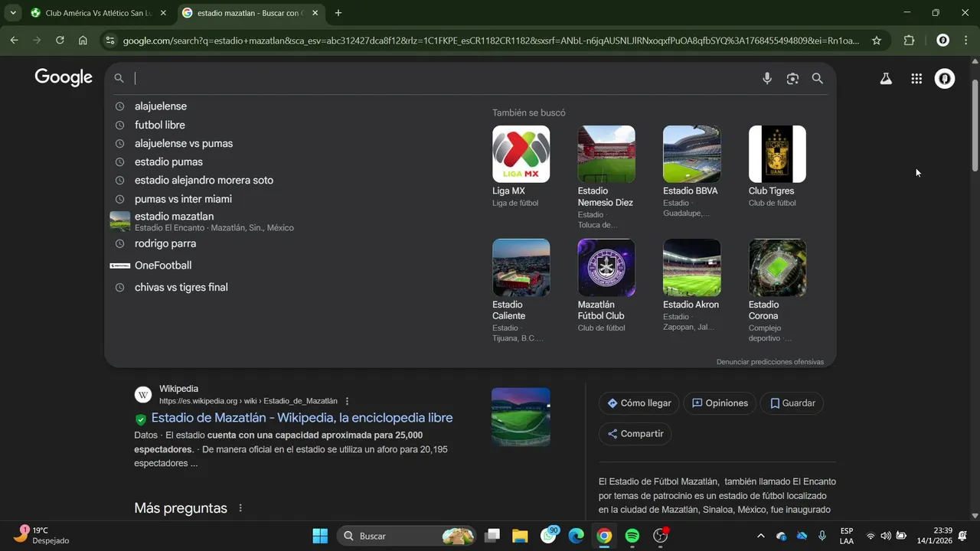This screenshot has width=980, height=551.
Task: Open Chrome profile icon in toolbar
Action: coord(943,41)
